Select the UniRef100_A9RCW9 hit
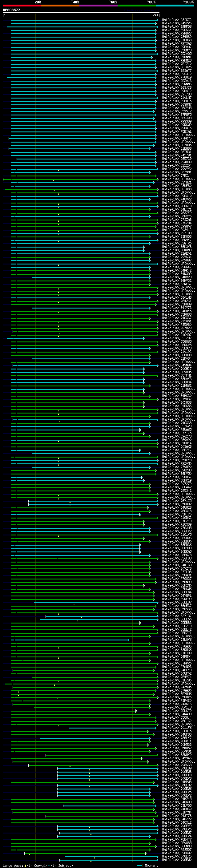The height and width of the screenshot is (868, 197). tap(177, 125)
